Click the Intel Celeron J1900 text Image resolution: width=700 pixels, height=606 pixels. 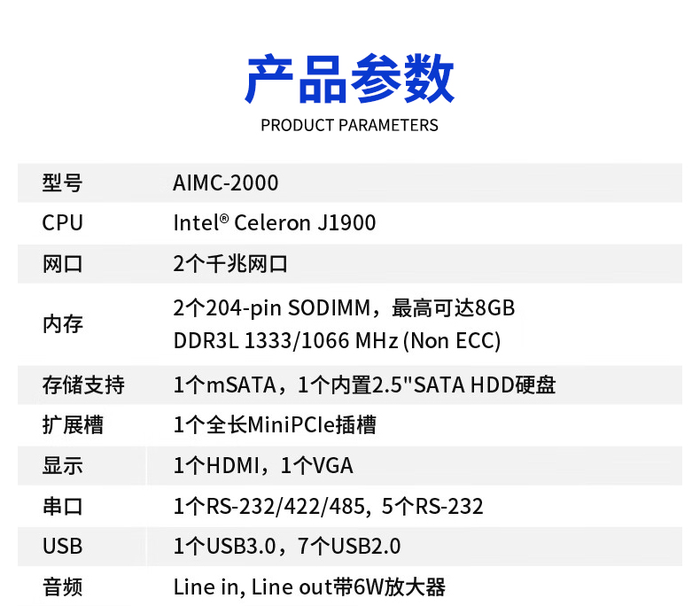tap(274, 222)
